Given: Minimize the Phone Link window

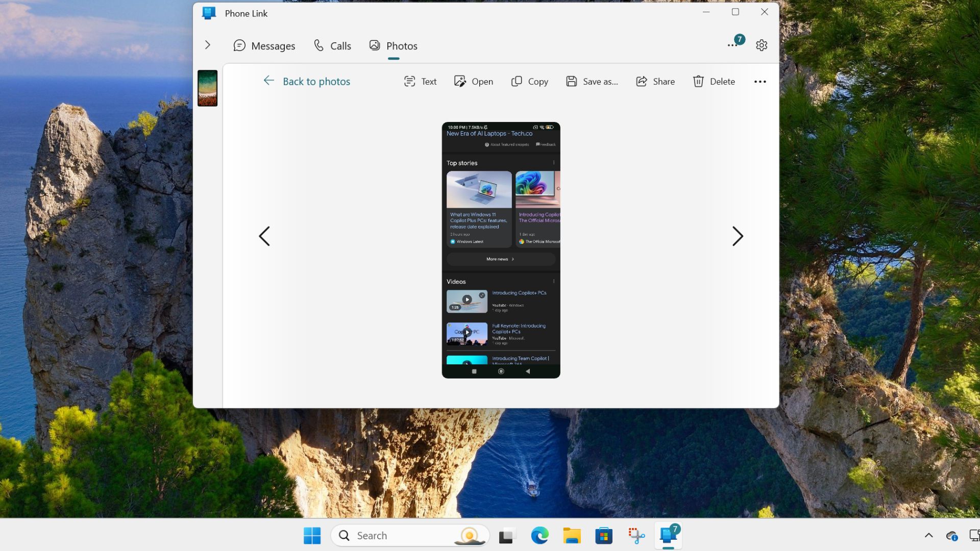Looking at the screenshot, I should (x=706, y=12).
